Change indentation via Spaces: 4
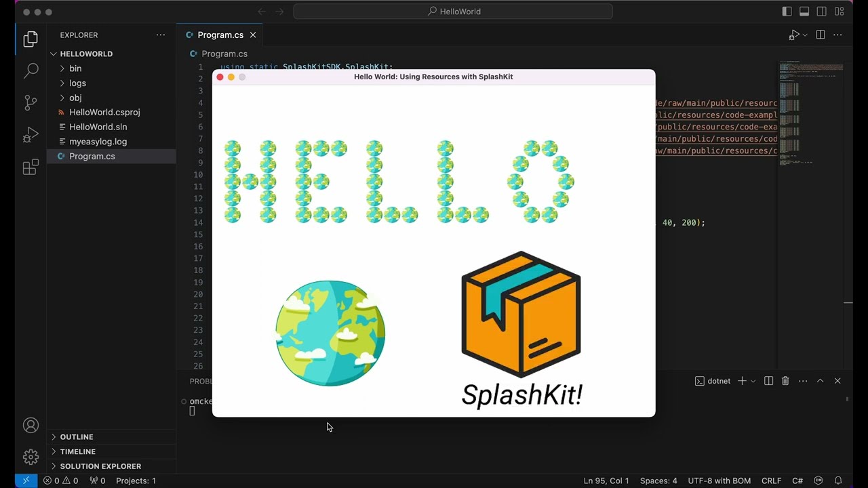This screenshot has width=868, height=488. pos(658,481)
